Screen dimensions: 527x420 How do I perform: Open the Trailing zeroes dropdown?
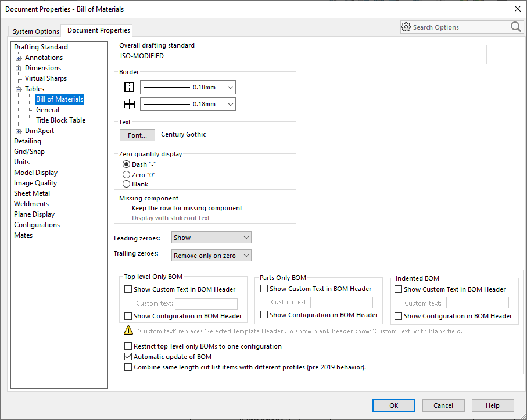click(x=211, y=256)
